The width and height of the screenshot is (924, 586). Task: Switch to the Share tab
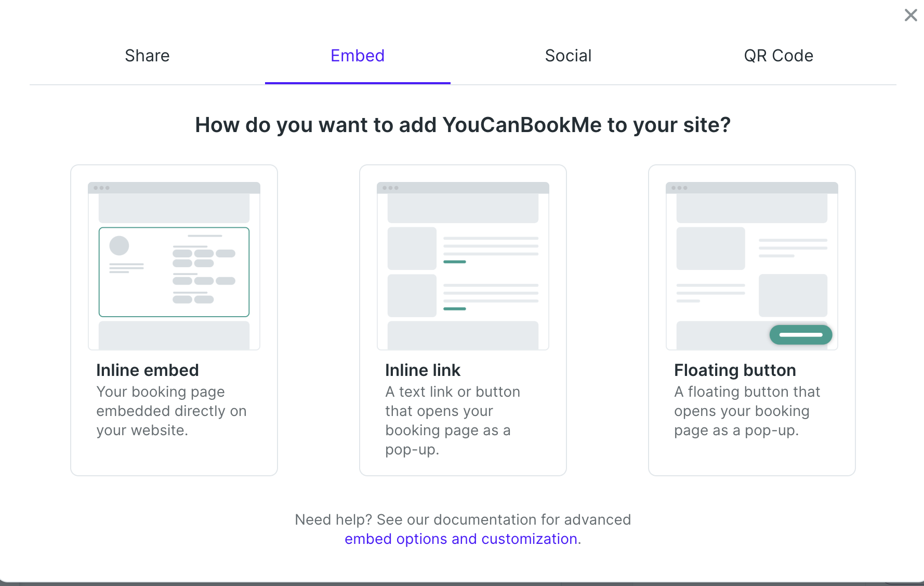tap(147, 56)
